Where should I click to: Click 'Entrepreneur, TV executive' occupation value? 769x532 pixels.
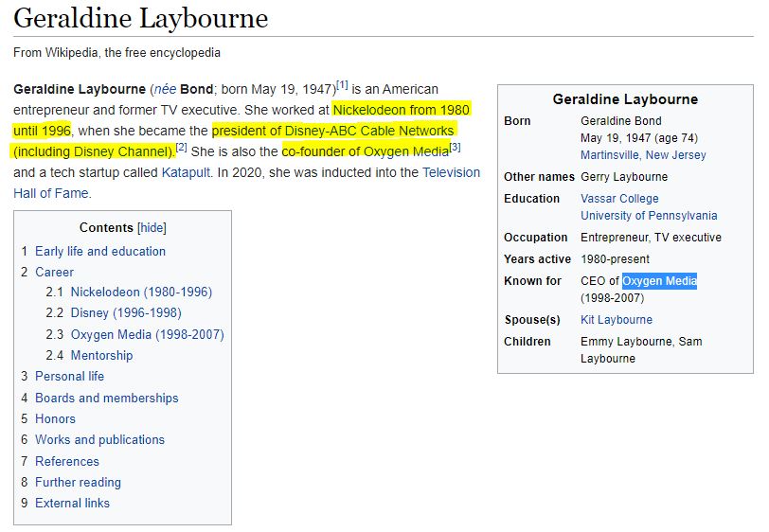pyautogui.click(x=651, y=238)
